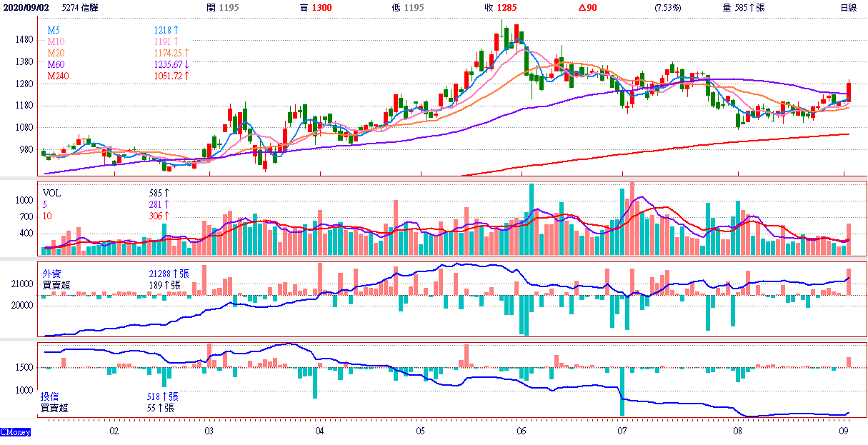
Task: Click the volume reading 量 585 張
Action: coord(744,8)
